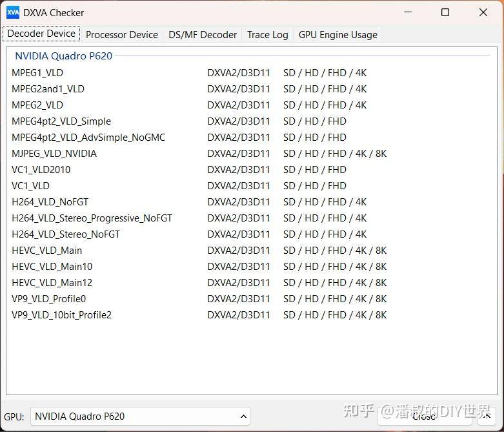
Task: Switch to the Trace Log tab
Action: (x=267, y=34)
